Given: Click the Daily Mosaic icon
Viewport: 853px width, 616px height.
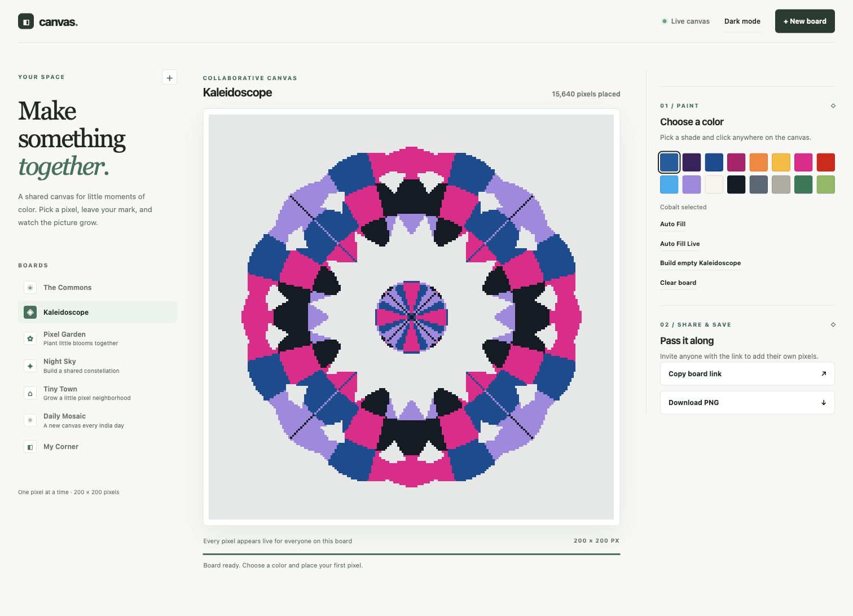Looking at the screenshot, I should tap(30, 420).
